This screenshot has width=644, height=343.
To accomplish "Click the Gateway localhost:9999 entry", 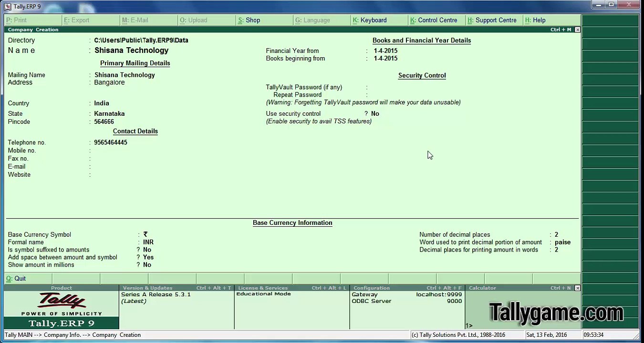I will click(407, 294).
